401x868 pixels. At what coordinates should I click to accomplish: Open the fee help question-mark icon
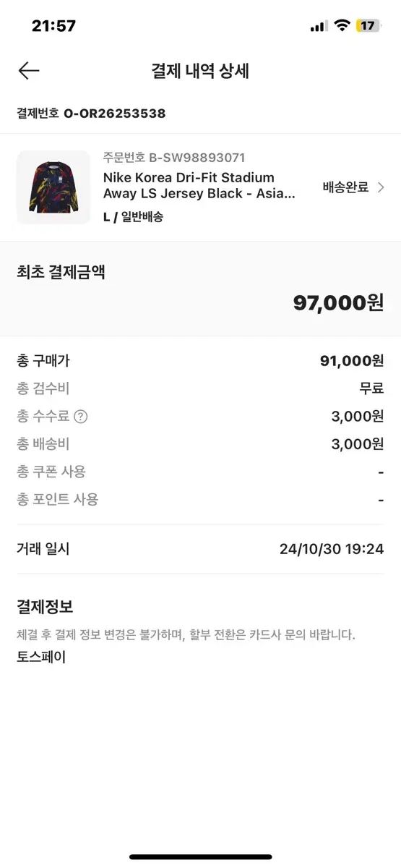(x=81, y=416)
